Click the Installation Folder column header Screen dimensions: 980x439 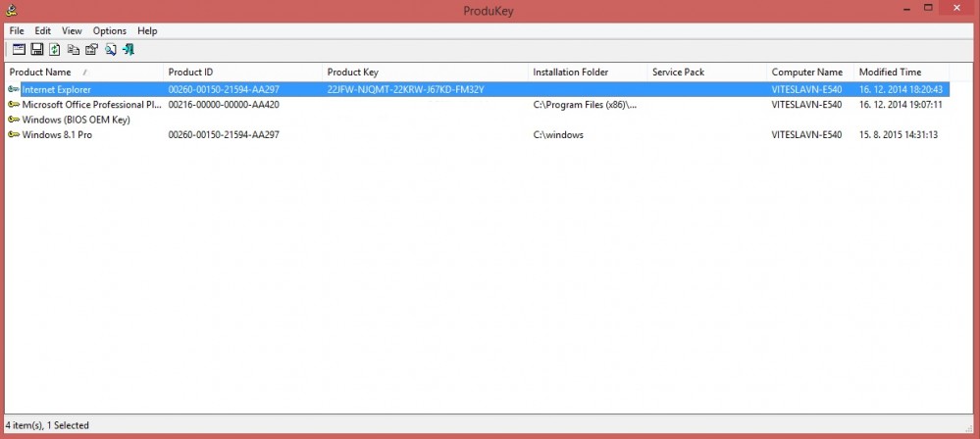[x=570, y=73]
